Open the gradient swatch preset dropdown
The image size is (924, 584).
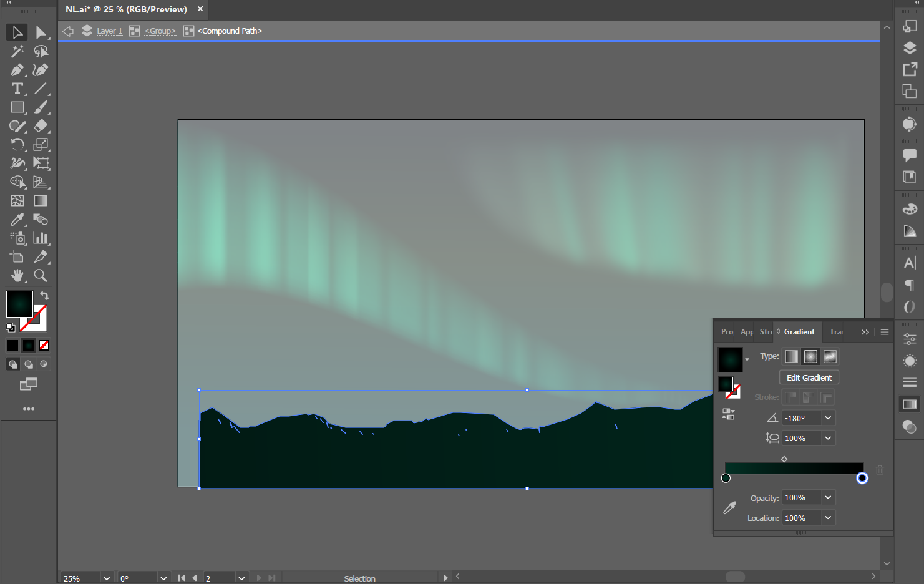(747, 360)
